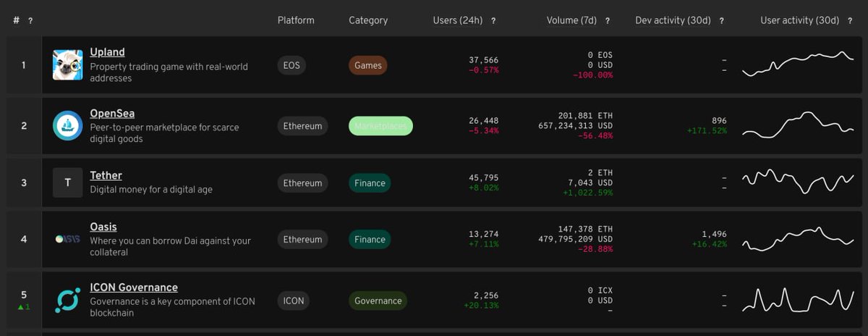The height and width of the screenshot is (336, 868).
Task: Click the rank-up indicator under rank 5
Action: pyautogui.click(x=24, y=306)
